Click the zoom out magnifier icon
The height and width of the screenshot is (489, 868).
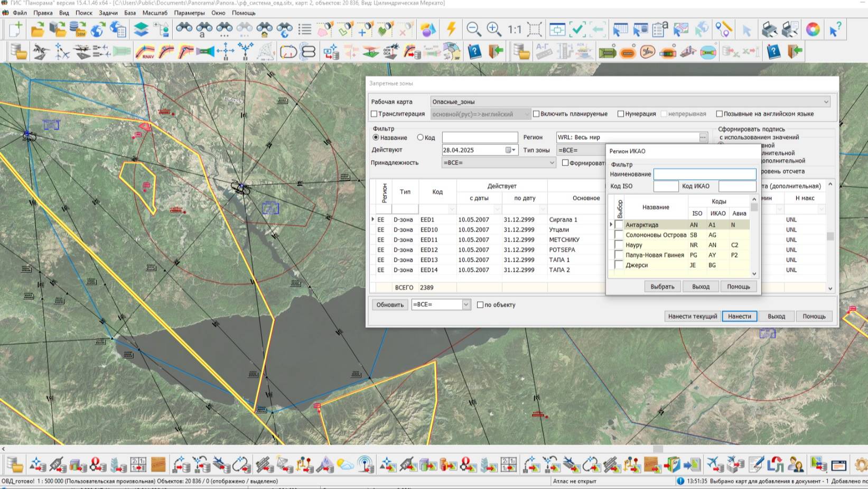pyautogui.click(x=473, y=29)
